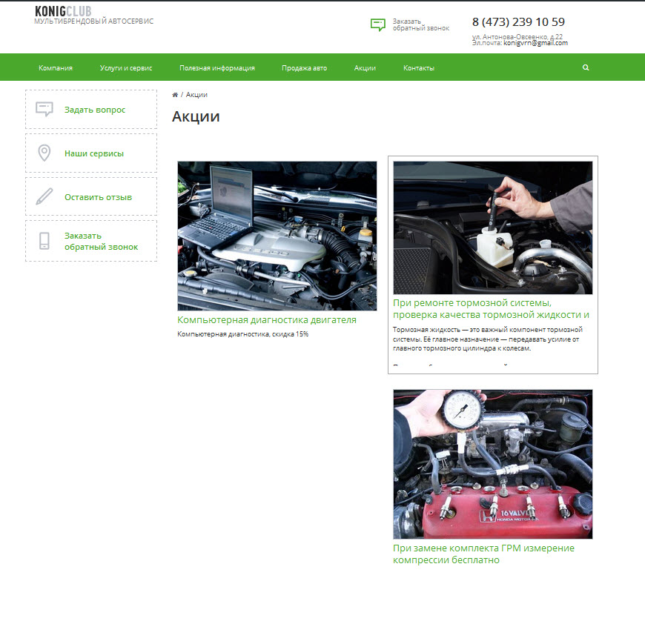This screenshot has width=645, height=644.
Task: Open the Наши сервисы sidebar link
Action: point(94,153)
